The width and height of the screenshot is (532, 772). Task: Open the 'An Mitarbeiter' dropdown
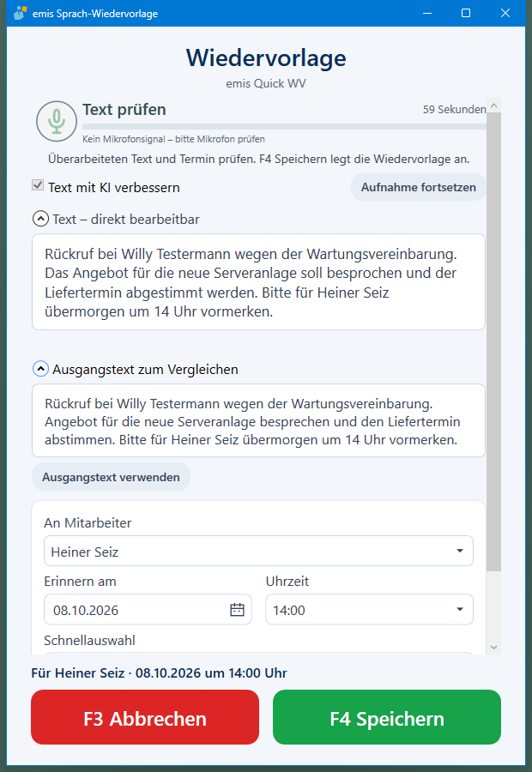pos(258,551)
